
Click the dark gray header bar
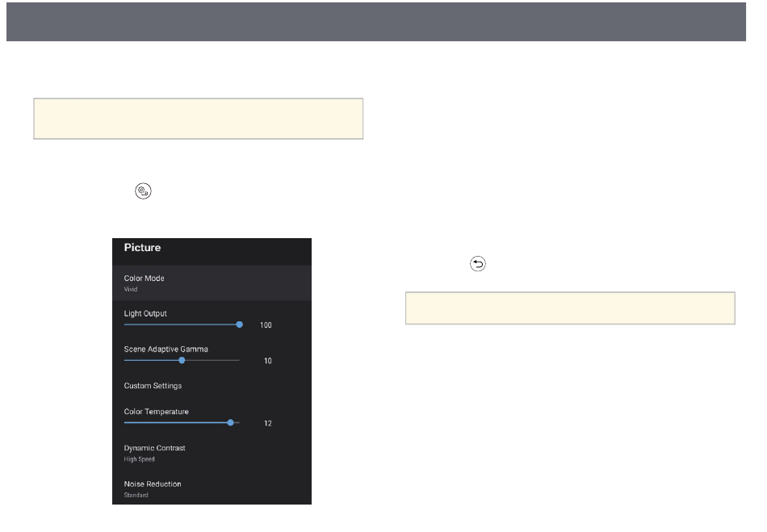[383, 22]
